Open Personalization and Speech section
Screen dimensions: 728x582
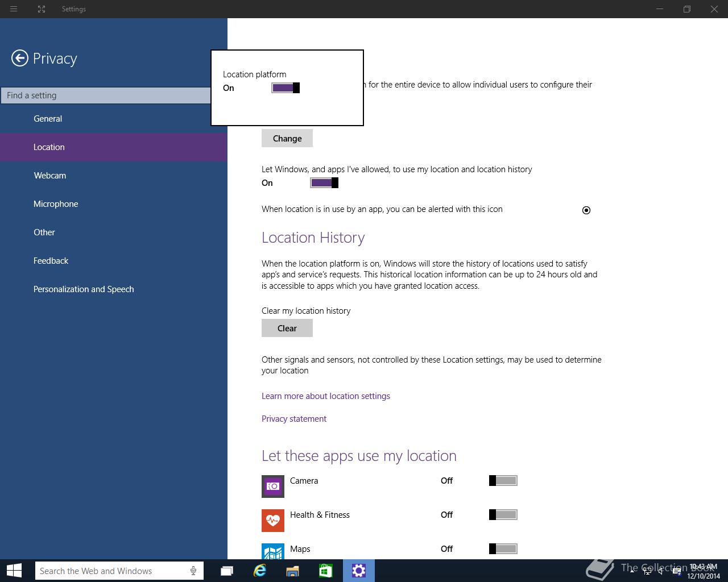click(114, 289)
